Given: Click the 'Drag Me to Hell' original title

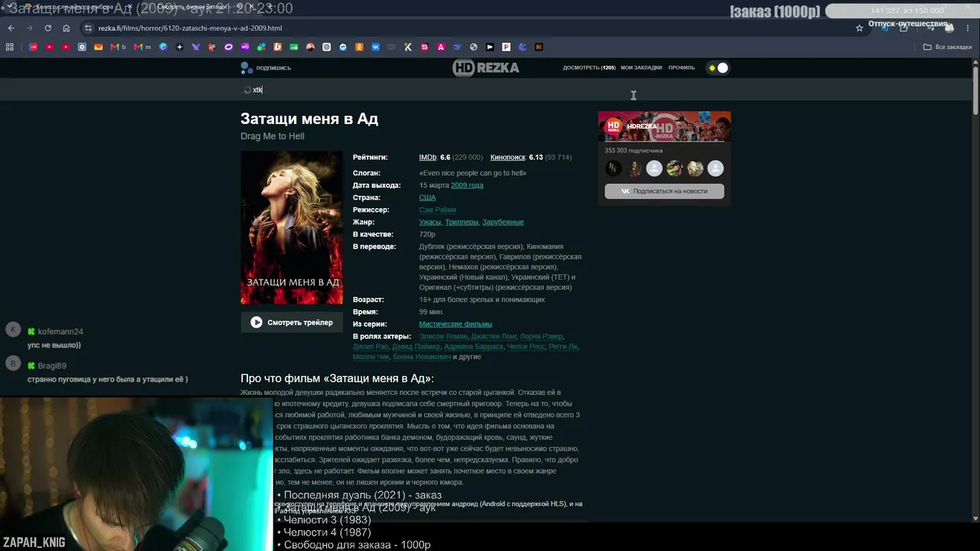Looking at the screenshot, I should click(273, 136).
